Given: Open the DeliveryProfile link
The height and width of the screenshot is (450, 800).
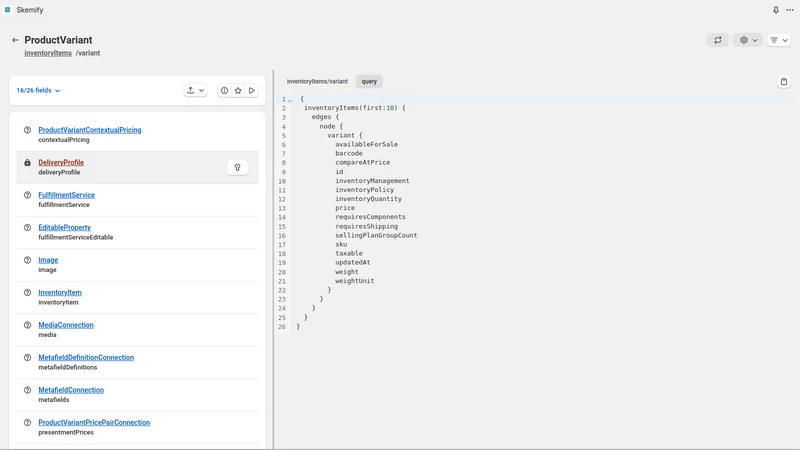Looking at the screenshot, I should point(61,163).
